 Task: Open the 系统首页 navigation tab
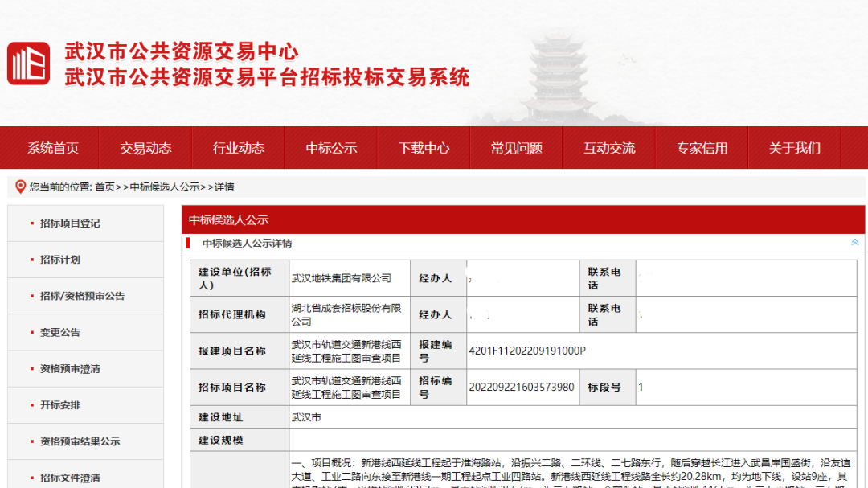click(53, 148)
